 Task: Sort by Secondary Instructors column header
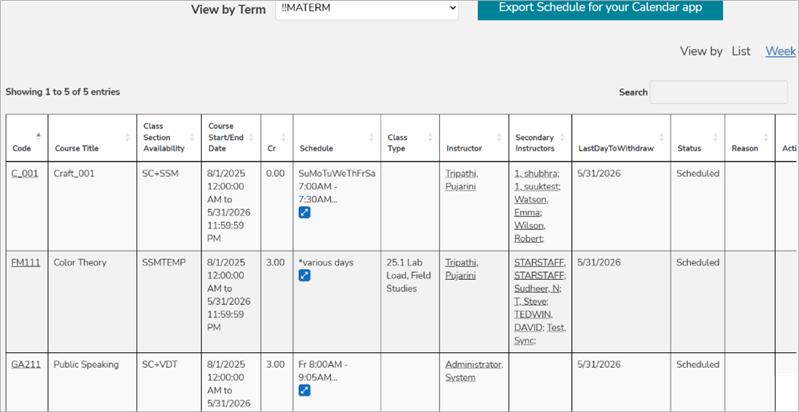(535, 142)
